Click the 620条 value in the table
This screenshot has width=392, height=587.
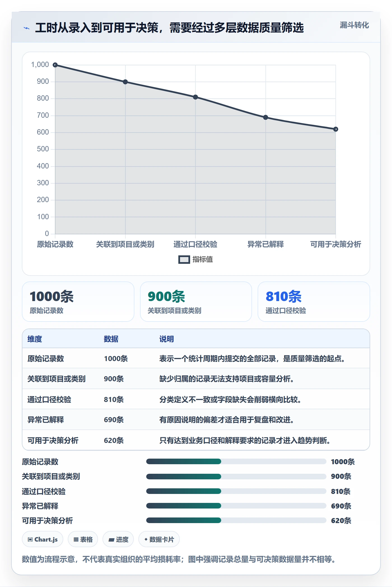[x=114, y=440]
